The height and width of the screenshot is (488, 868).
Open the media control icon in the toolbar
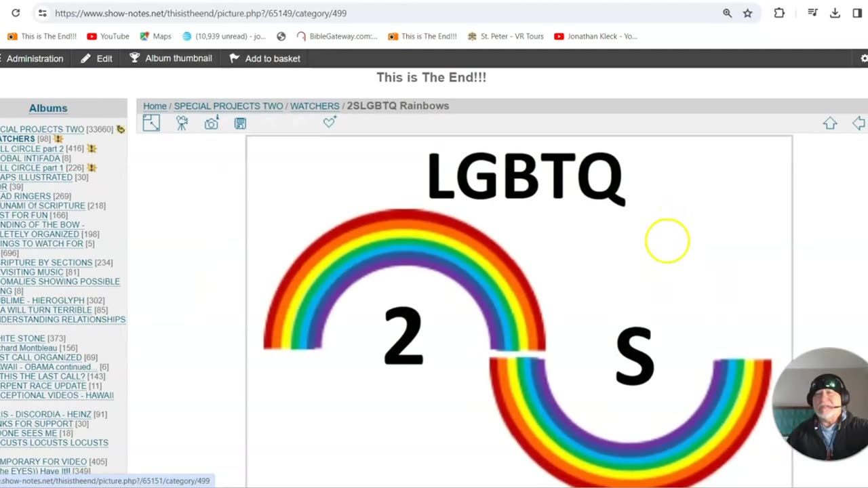(x=812, y=13)
